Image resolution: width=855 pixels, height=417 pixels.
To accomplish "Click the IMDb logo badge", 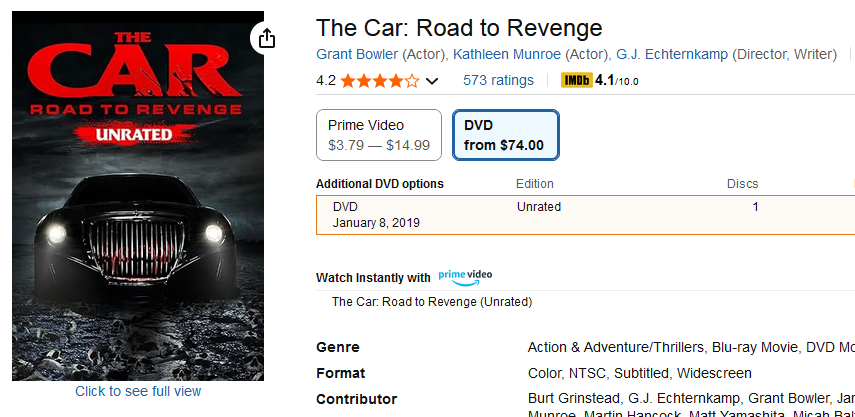I will click(x=576, y=80).
